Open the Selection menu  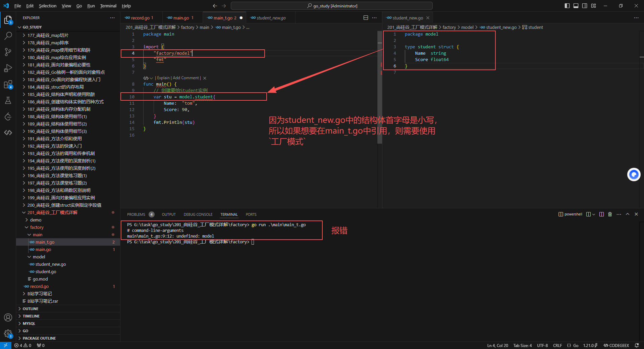pyautogui.click(x=48, y=6)
